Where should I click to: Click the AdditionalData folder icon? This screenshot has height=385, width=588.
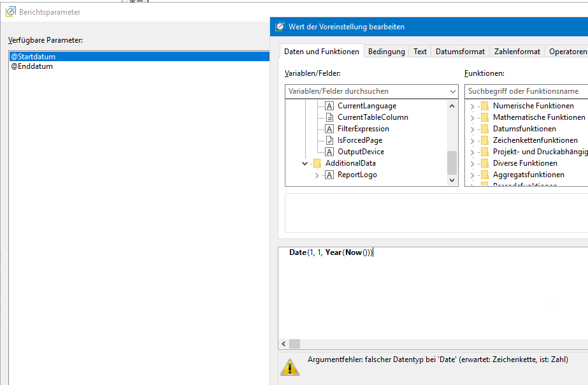click(x=317, y=163)
